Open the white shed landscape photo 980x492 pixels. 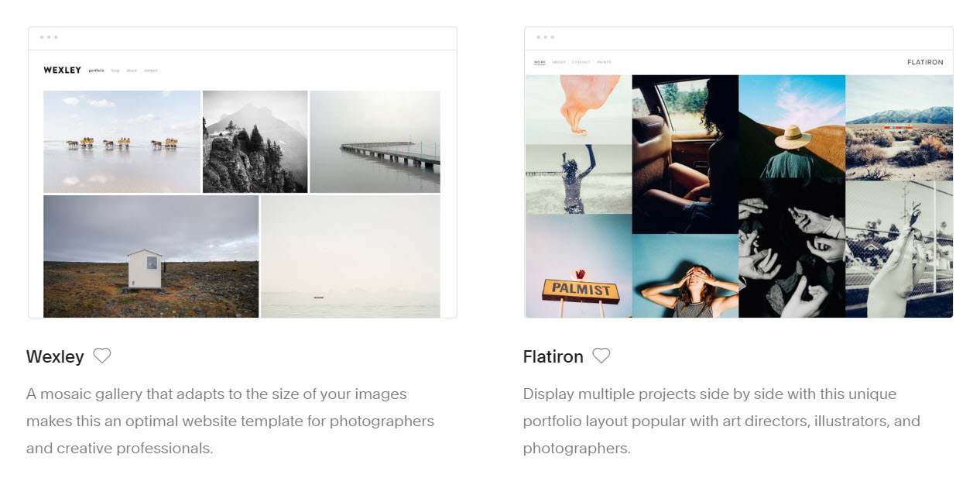151,256
